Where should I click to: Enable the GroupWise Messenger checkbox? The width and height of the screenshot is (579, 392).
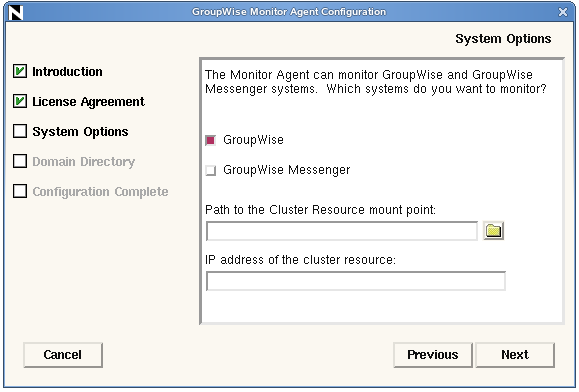click(x=210, y=170)
